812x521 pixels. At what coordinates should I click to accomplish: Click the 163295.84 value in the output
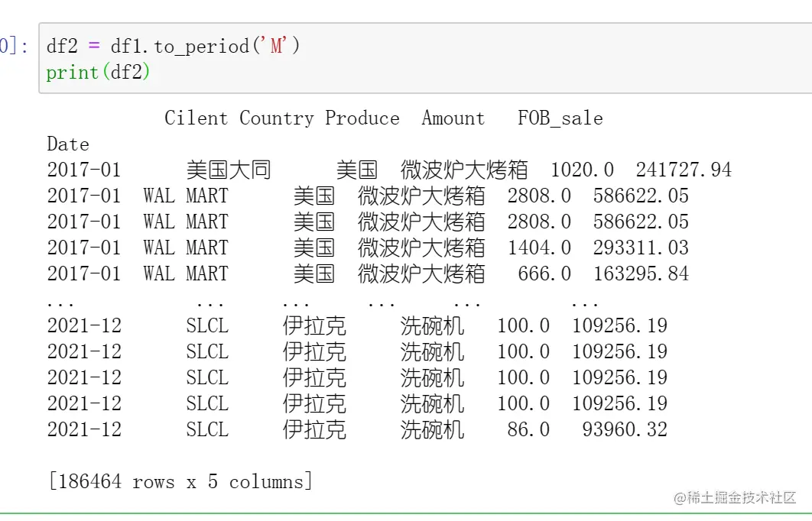[x=641, y=273]
